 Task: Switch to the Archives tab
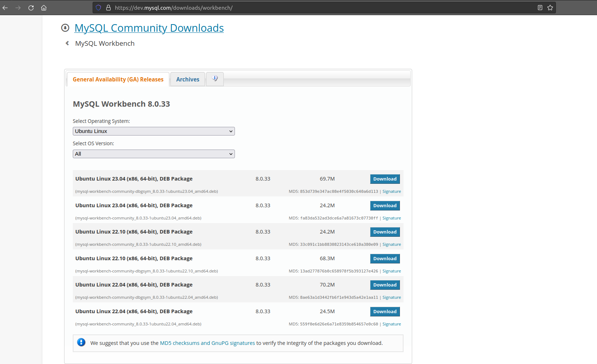[188, 79]
